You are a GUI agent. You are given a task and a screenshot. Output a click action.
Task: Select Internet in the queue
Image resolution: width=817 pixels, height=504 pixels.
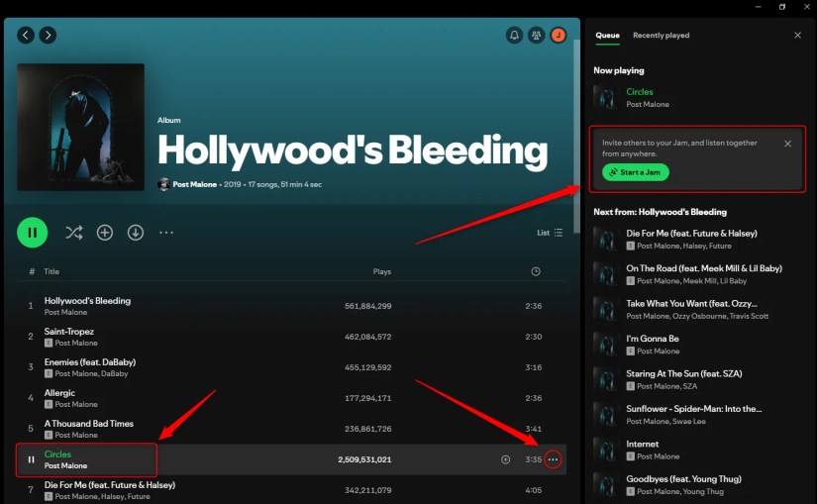click(643, 444)
